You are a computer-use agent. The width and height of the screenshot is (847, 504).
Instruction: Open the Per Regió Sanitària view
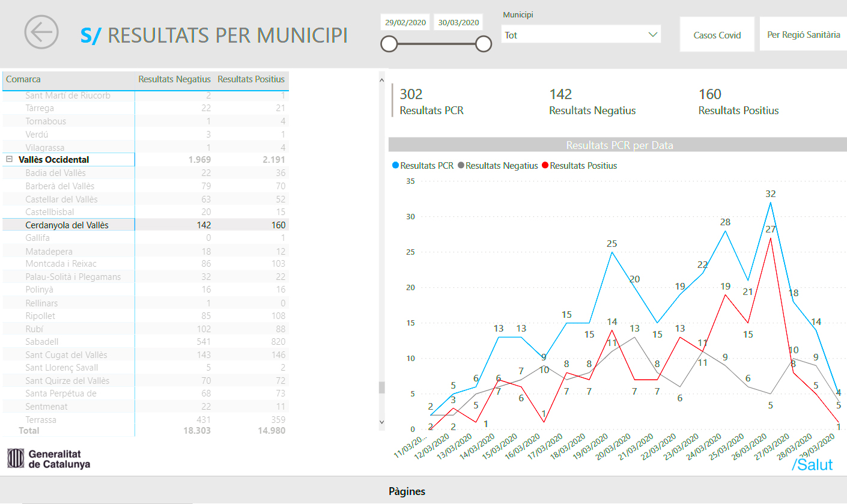pyautogui.click(x=803, y=35)
